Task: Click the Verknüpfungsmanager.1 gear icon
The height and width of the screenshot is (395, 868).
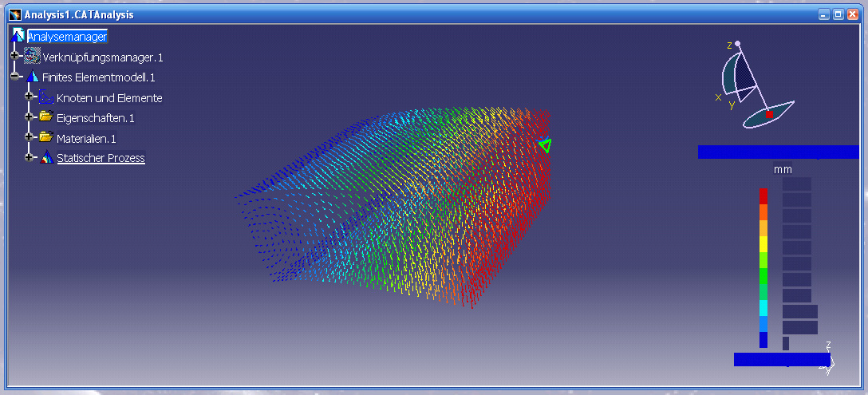Action: 33,57
